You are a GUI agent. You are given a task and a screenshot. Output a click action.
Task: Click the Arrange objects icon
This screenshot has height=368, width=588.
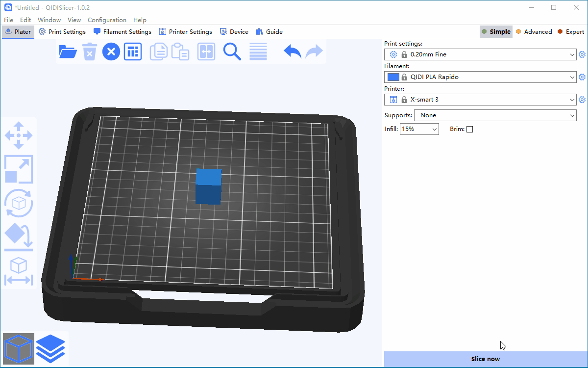pos(133,52)
